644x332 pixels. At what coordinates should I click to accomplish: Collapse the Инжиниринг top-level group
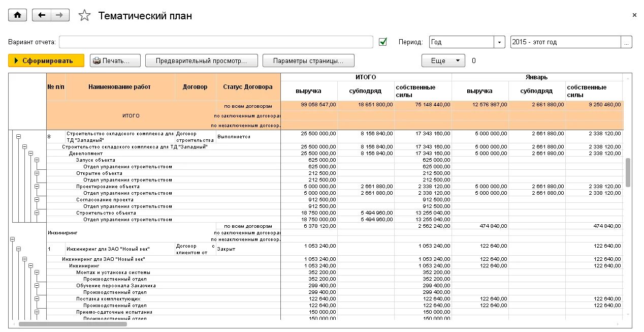pos(13,238)
